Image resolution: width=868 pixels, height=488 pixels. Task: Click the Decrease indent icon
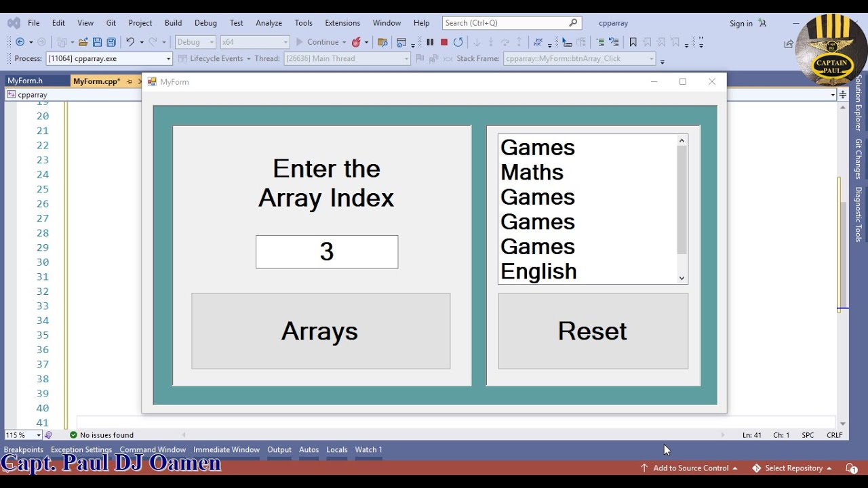(599, 42)
